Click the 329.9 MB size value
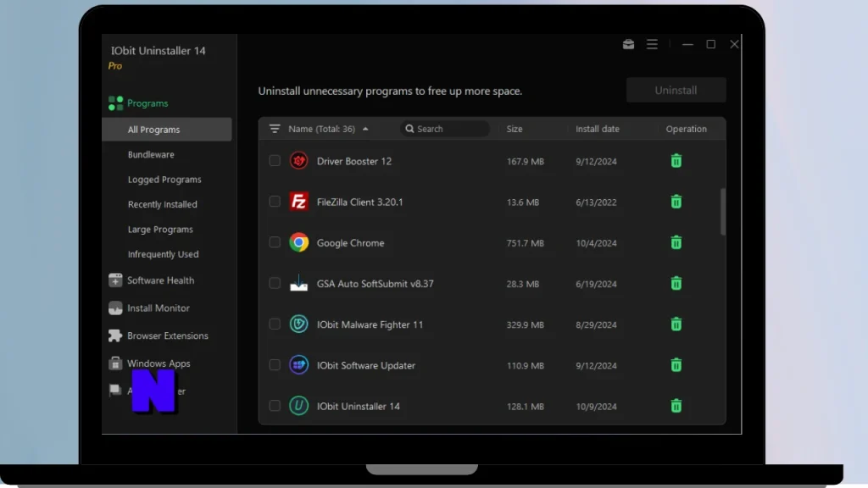 click(525, 324)
